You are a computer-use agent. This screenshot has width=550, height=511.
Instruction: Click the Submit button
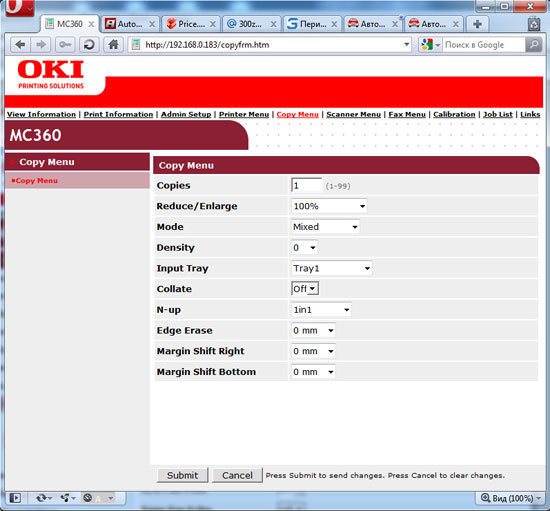coord(182,475)
